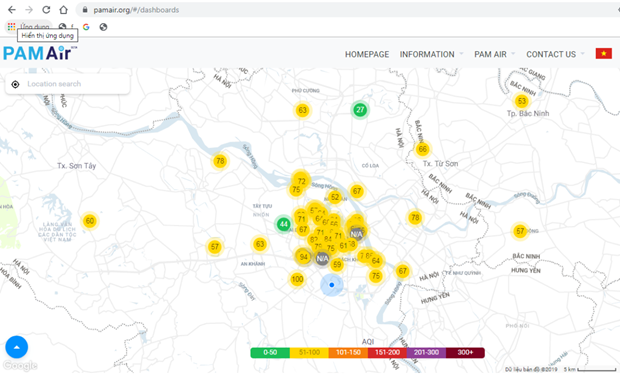This screenshot has width=620, height=374.
Task: Click the green 0-50 AQI legend swatch
Action: [x=270, y=352]
